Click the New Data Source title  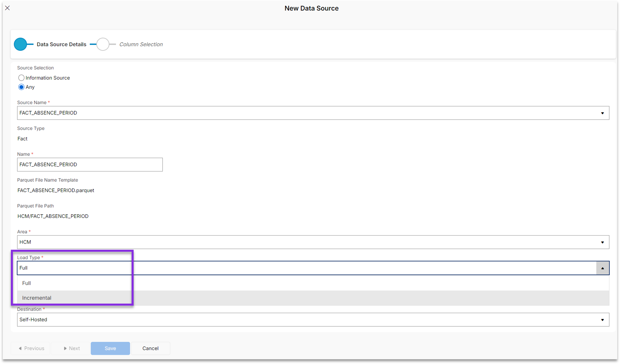(311, 8)
